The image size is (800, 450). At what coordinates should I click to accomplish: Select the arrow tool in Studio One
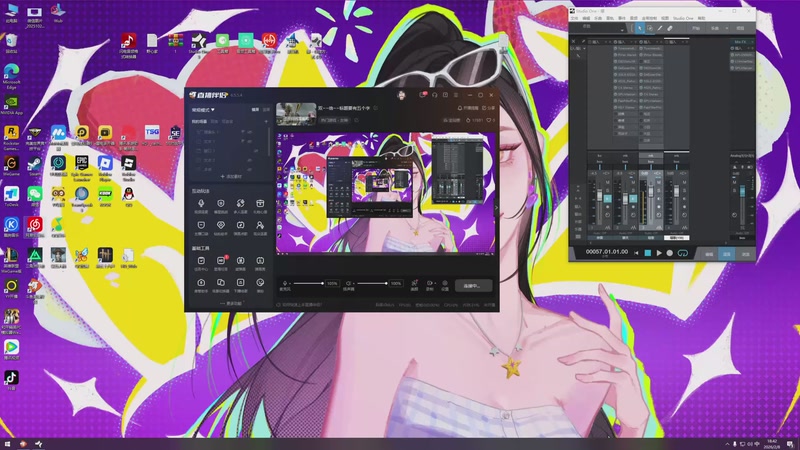[x=640, y=28]
